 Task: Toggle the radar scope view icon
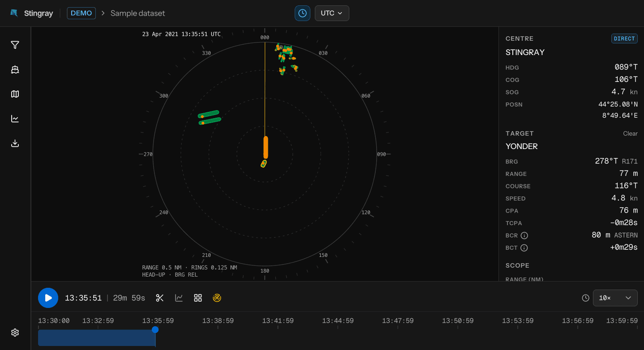[217, 298]
